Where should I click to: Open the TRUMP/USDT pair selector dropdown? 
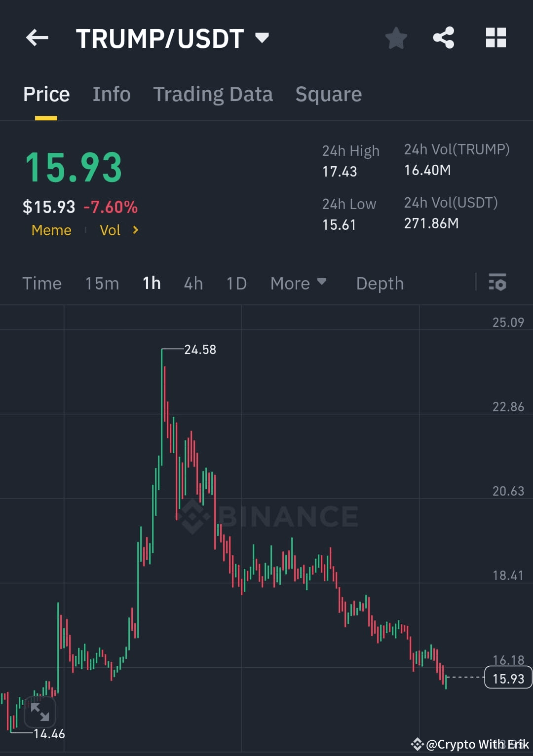tap(262, 37)
